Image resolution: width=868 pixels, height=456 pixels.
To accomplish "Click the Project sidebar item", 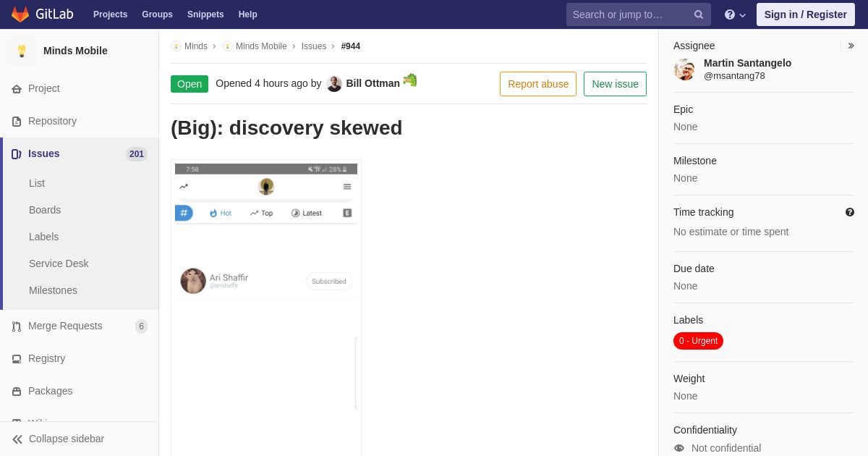I will click(x=80, y=88).
